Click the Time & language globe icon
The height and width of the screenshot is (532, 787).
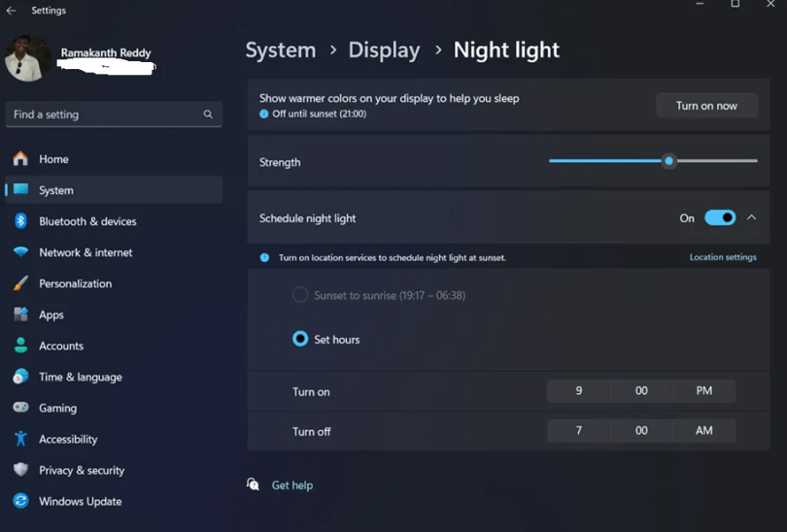pyautogui.click(x=20, y=376)
